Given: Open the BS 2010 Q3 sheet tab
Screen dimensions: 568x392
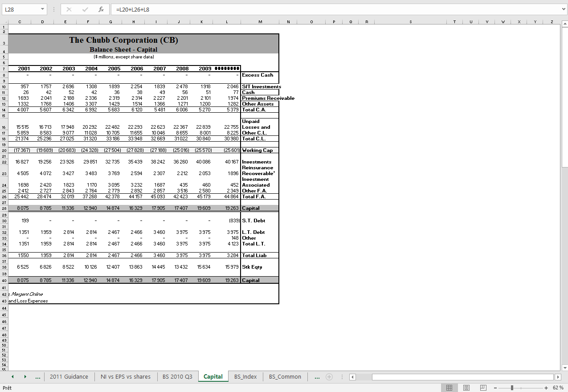Looking at the screenshot, I should pos(177,377).
